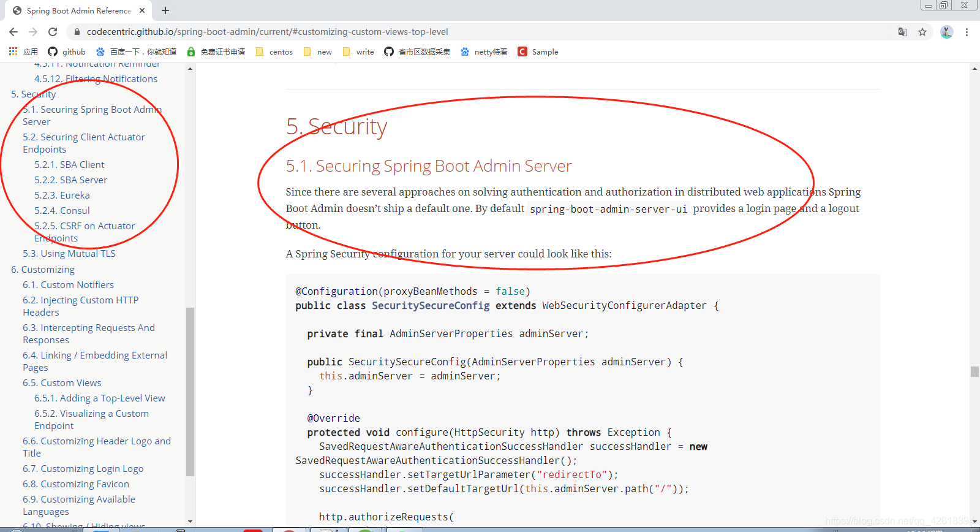Screen dimensions: 980x532
Task: Open the user profile avatar
Action: point(946,32)
